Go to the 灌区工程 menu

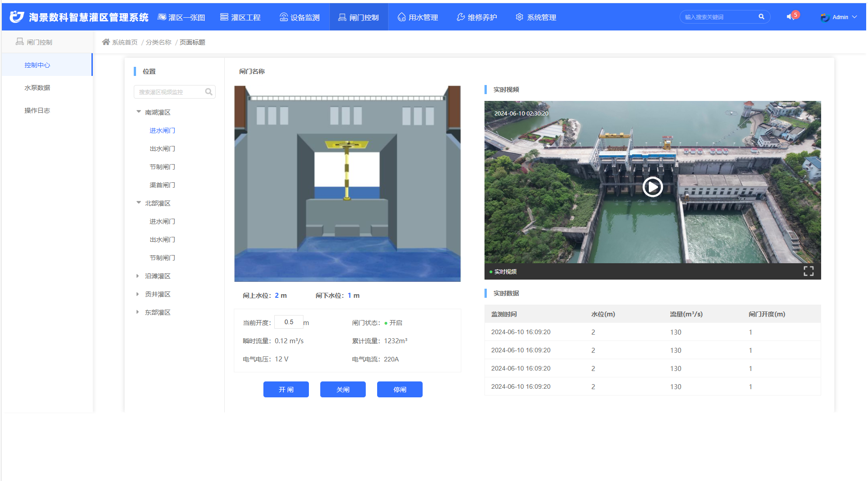point(240,17)
